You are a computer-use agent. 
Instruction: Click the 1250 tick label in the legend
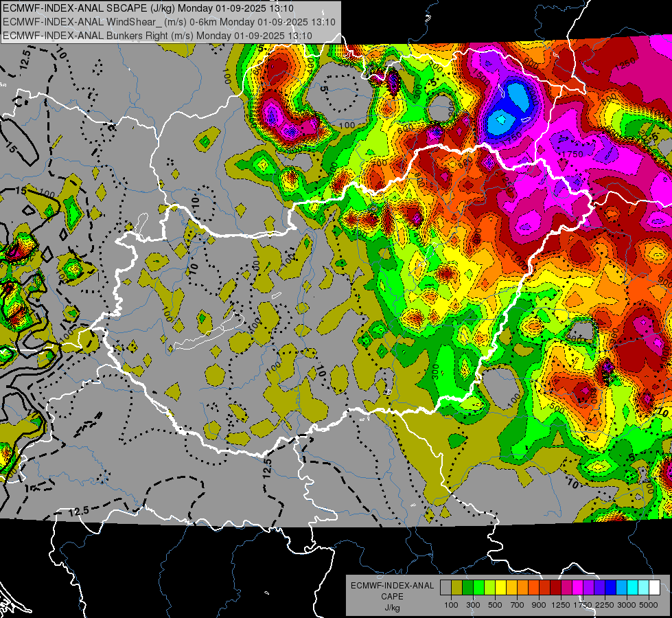tap(561, 605)
